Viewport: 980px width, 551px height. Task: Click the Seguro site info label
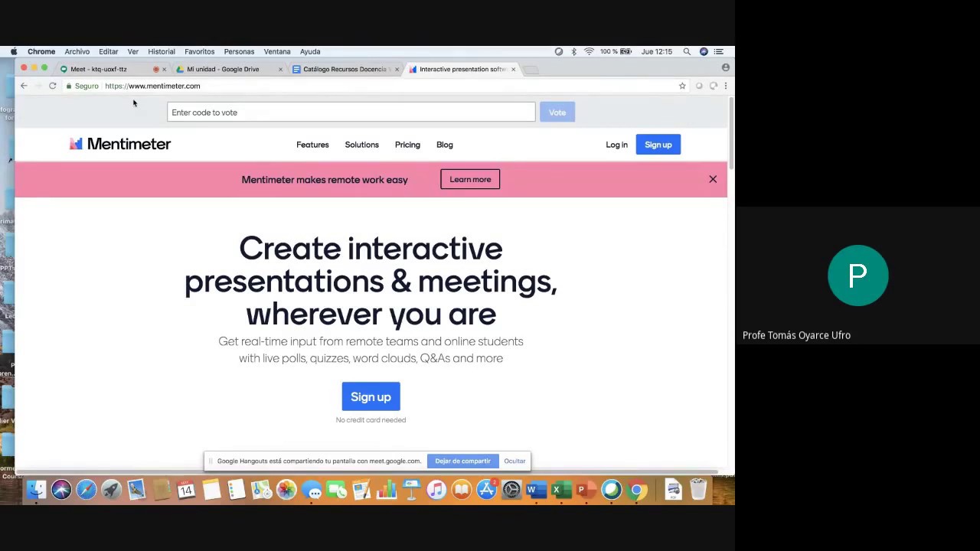pos(82,86)
